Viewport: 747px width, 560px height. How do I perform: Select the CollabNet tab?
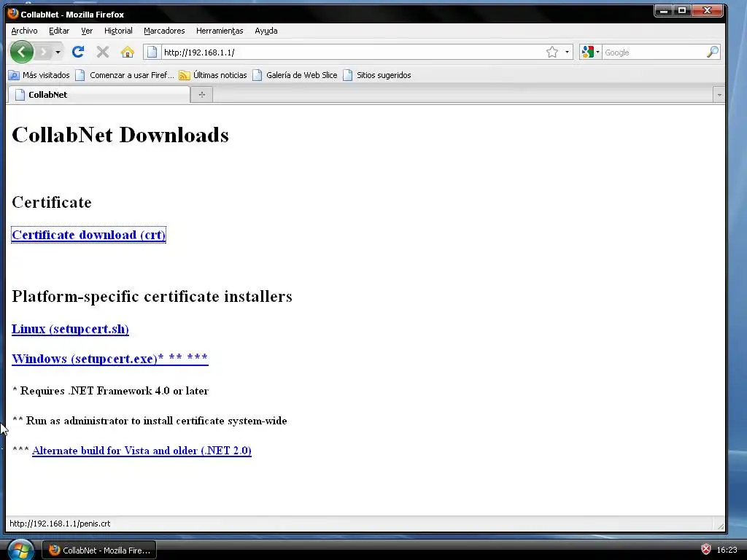98,95
